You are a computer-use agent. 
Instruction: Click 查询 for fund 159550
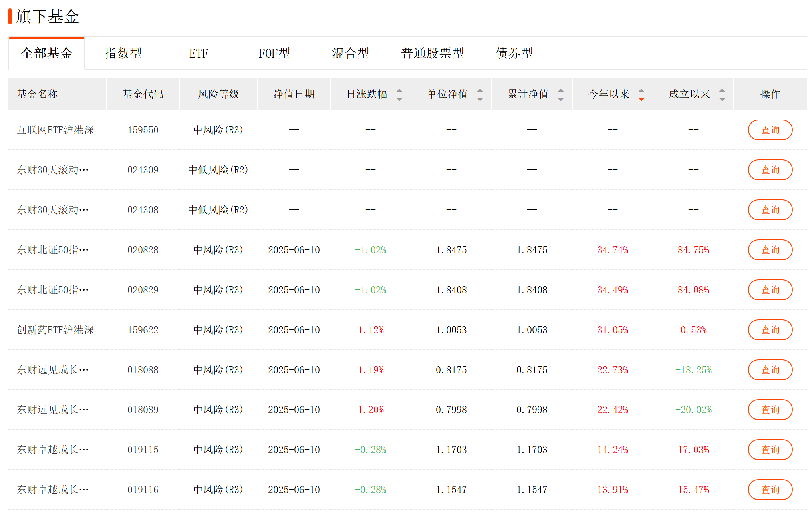point(770,130)
